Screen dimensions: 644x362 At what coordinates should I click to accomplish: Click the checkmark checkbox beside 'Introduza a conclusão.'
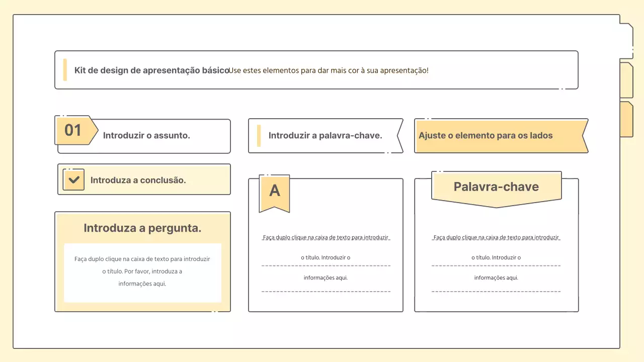pyautogui.click(x=73, y=179)
